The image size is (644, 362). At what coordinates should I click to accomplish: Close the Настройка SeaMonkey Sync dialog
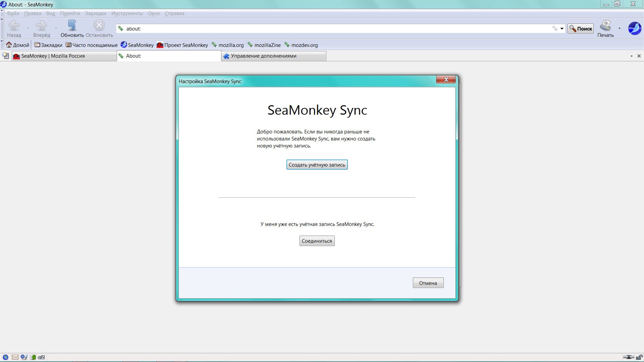click(x=446, y=79)
